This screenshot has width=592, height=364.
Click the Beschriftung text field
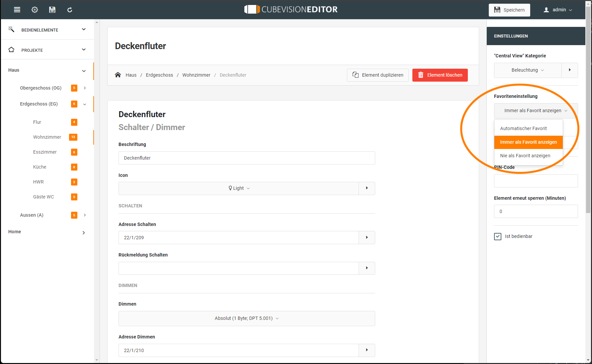click(x=247, y=158)
